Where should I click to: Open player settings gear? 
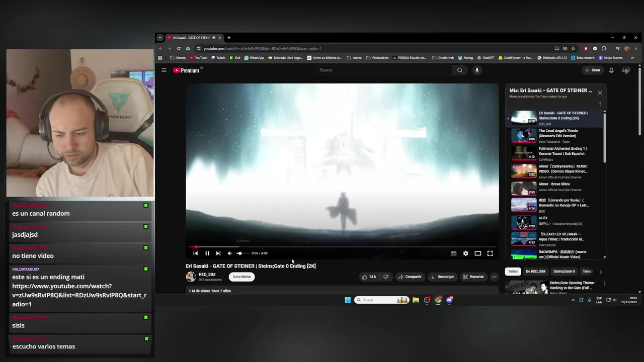pos(465,253)
